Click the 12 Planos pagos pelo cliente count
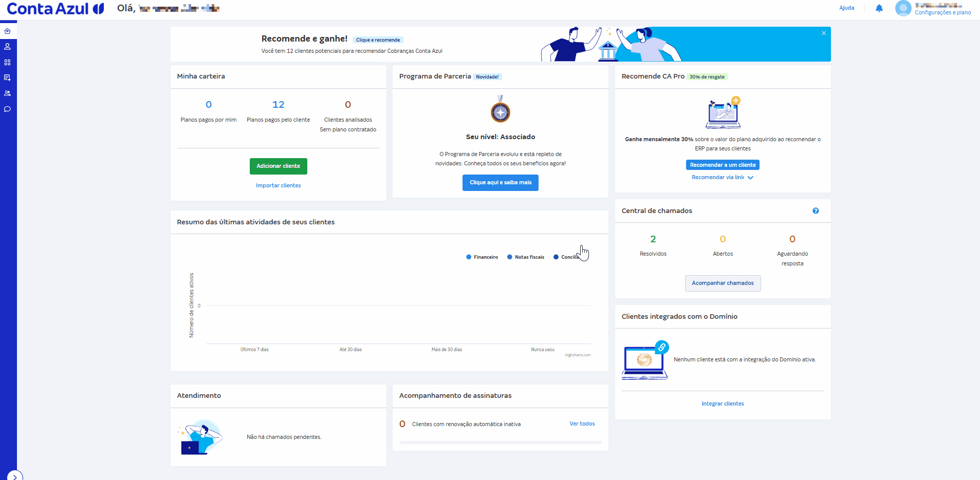Screen dimensions: 980x480 [x=278, y=105]
